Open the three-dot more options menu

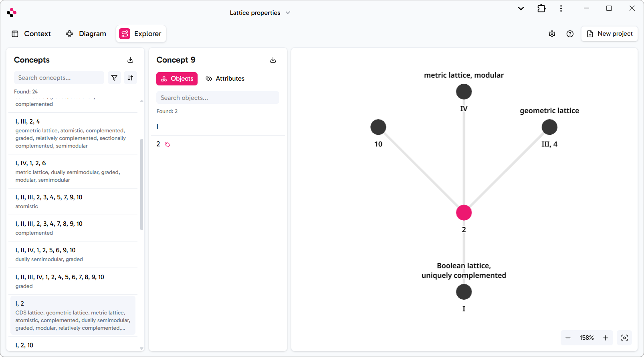pos(561,8)
